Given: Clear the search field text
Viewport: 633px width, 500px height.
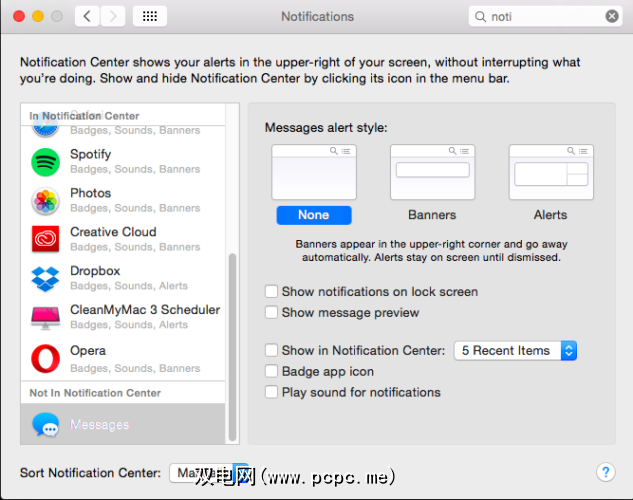Looking at the screenshot, I should coord(612,16).
